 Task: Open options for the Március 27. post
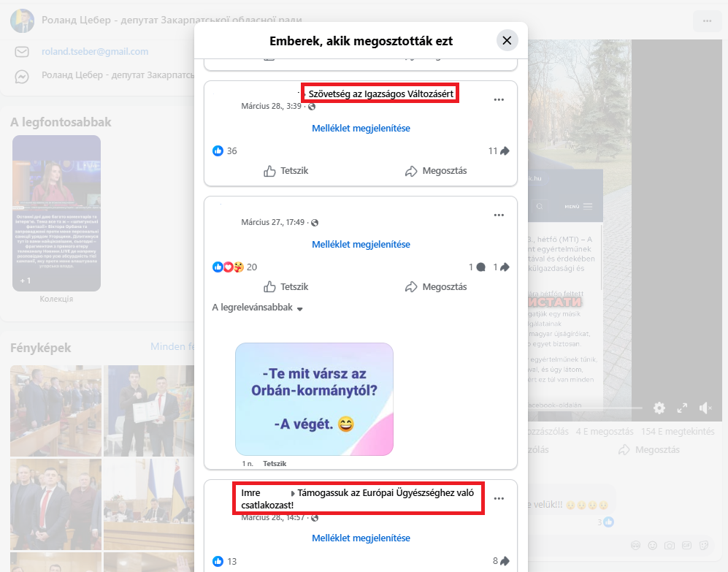coord(499,215)
